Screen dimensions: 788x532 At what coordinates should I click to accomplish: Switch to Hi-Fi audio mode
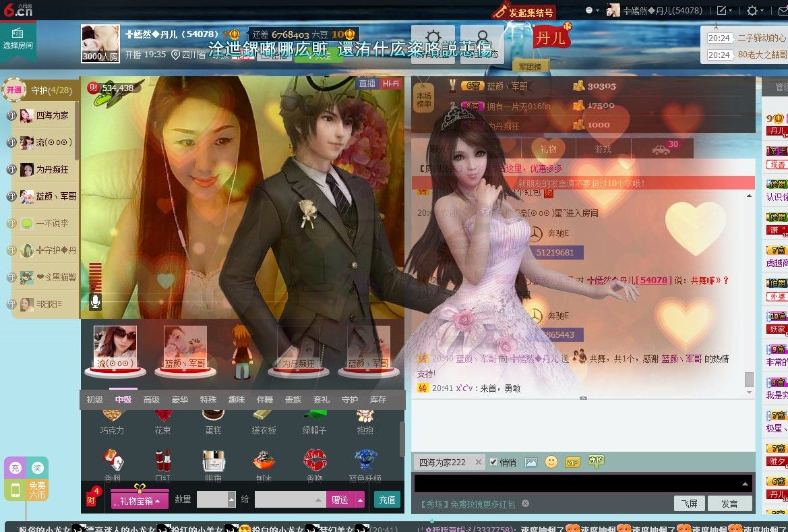390,84
